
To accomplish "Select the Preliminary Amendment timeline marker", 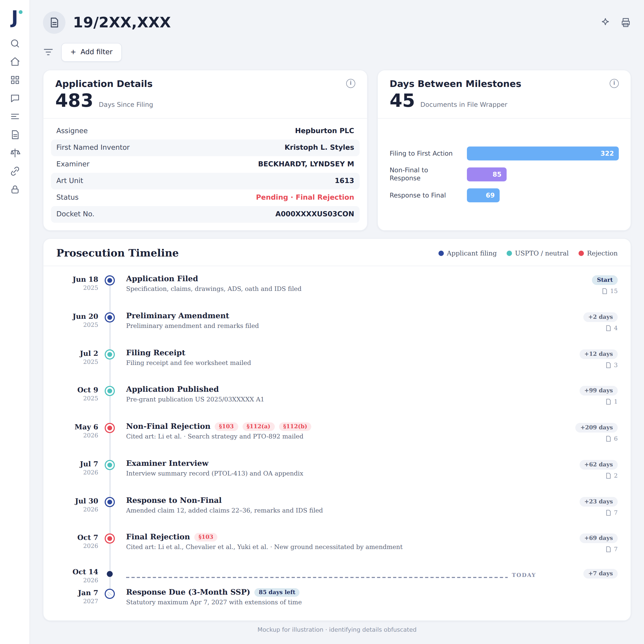I will click(110, 317).
